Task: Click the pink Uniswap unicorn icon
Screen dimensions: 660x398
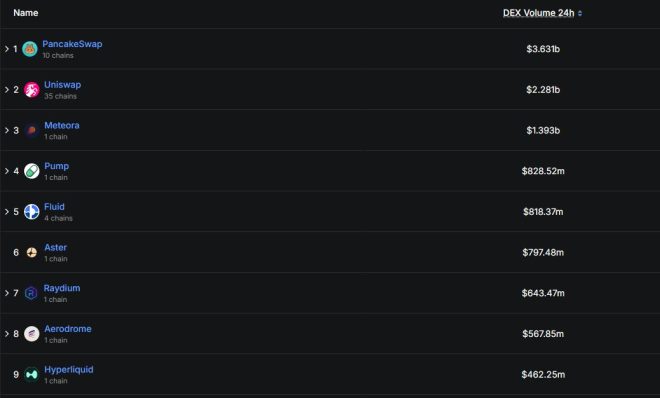Action: click(x=32, y=90)
